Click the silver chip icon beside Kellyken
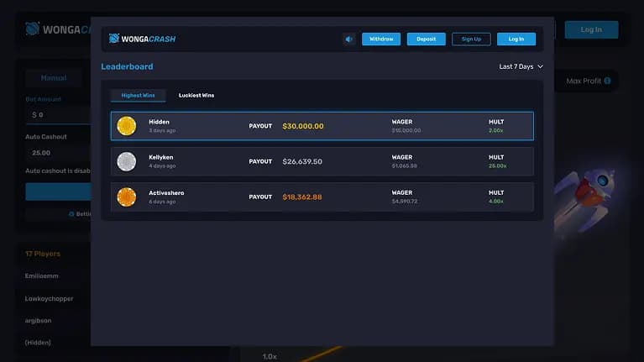Screen dimensions: 644x362 click(127, 161)
